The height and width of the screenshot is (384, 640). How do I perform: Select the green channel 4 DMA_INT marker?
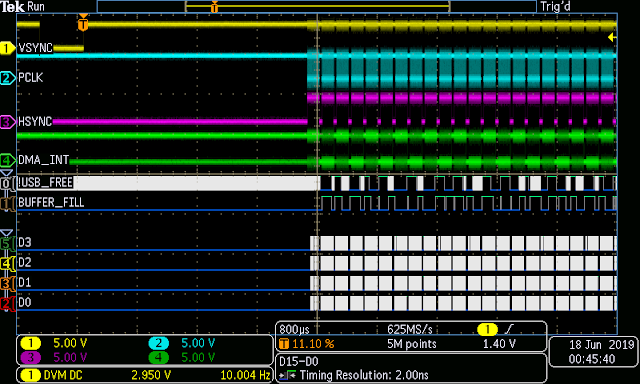coord(7,160)
